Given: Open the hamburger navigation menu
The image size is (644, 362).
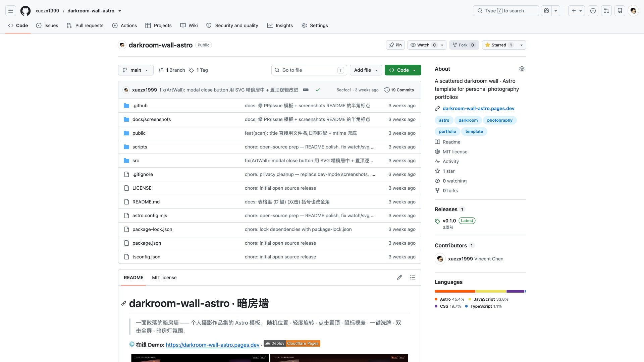Looking at the screenshot, I should click(x=11, y=11).
